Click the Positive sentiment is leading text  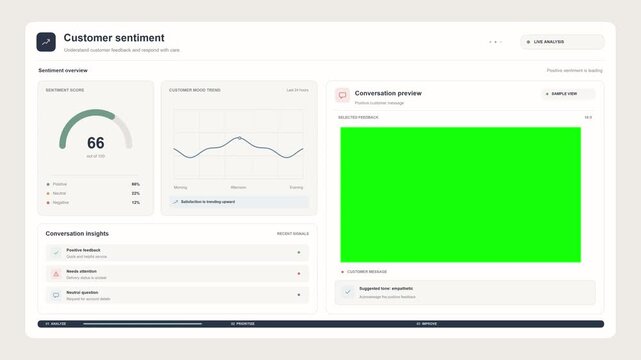[574, 71]
